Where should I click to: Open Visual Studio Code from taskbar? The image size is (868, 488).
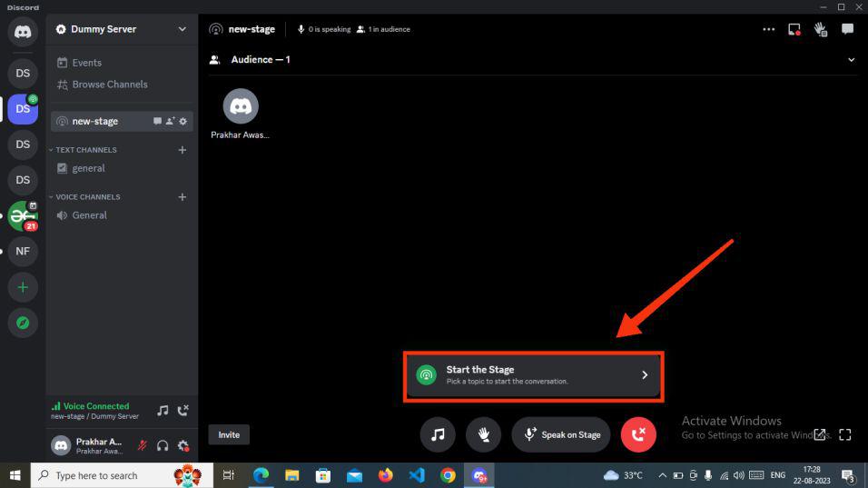tap(417, 475)
